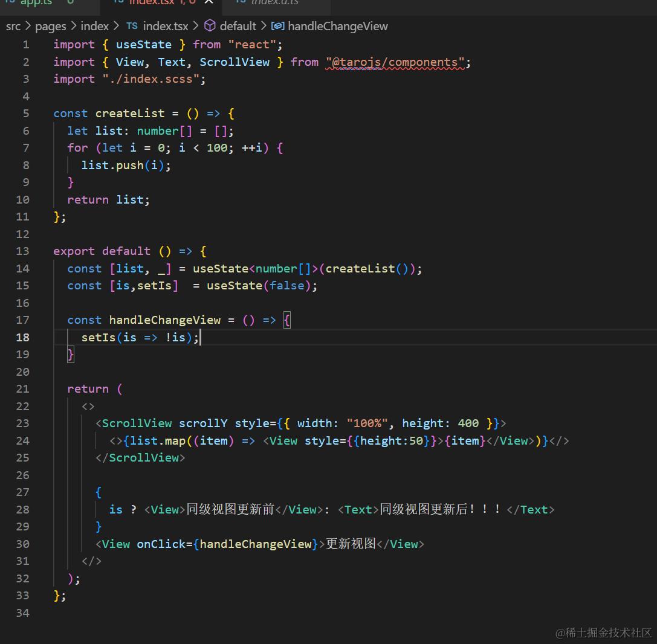Open the src breadcrumb segment
This screenshot has width=657, height=644.
pos(13,27)
